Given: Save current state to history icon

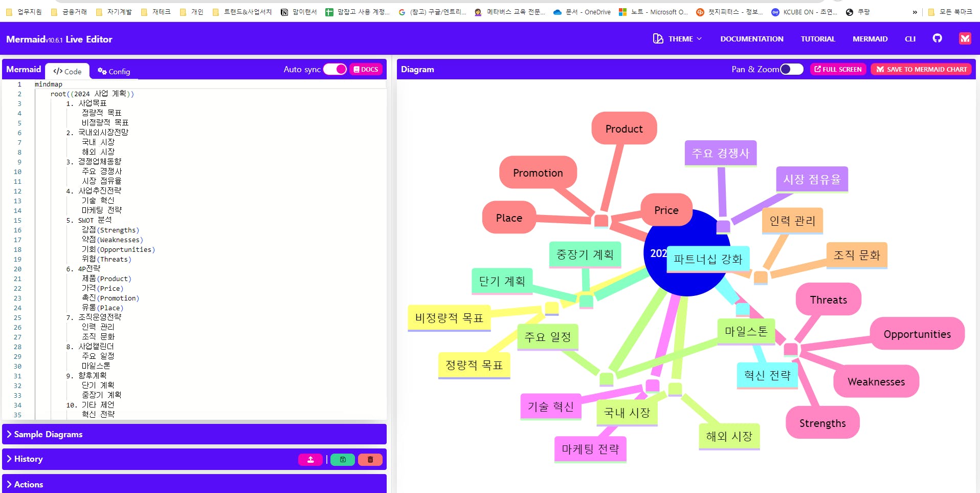Looking at the screenshot, I should 343,460.
